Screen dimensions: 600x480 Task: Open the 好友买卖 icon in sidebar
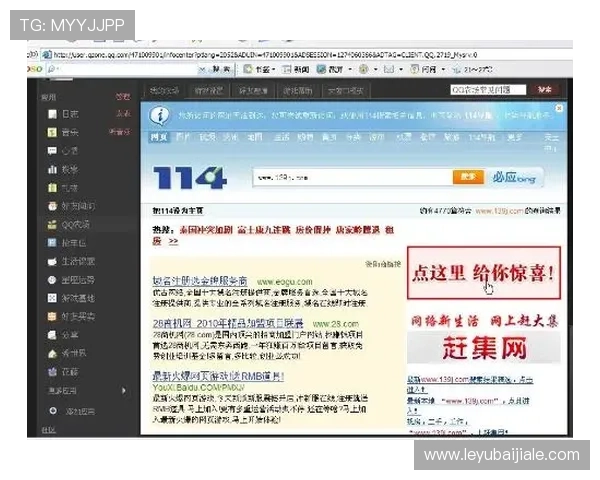click(52, 316)
